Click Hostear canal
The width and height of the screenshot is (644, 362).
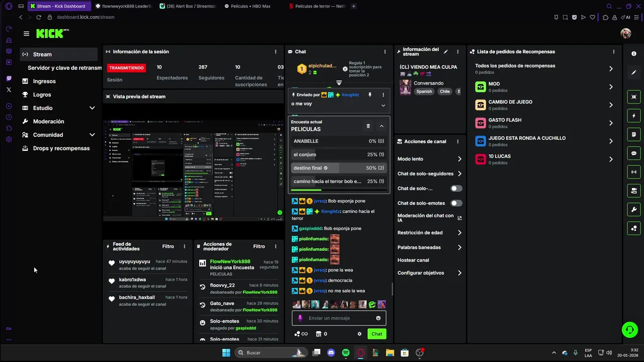[413, 260]
